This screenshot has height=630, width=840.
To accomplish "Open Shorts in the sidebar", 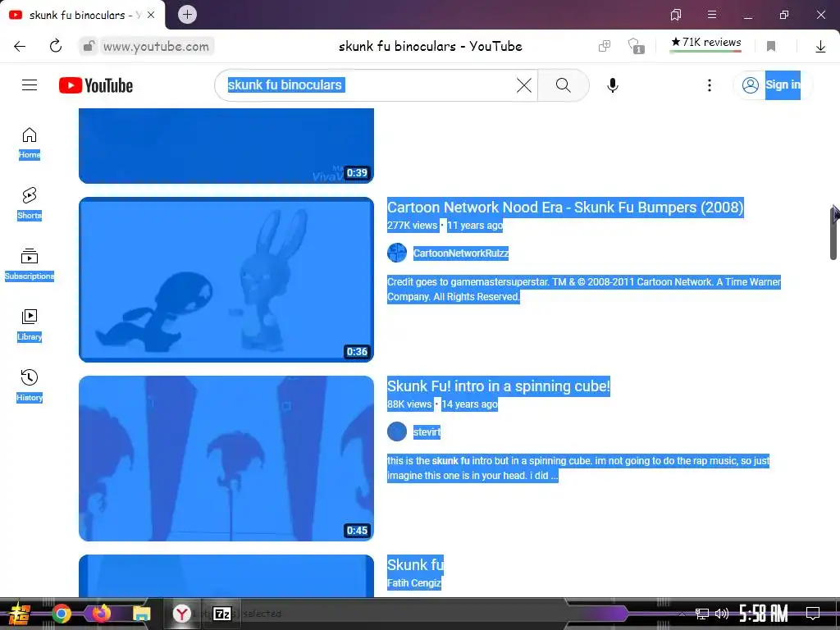I will click(x=30, y=203).
